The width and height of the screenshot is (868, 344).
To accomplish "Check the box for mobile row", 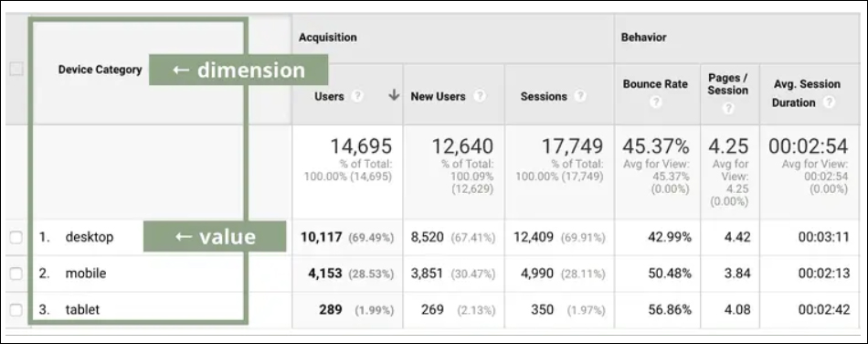I will [16, 273].
